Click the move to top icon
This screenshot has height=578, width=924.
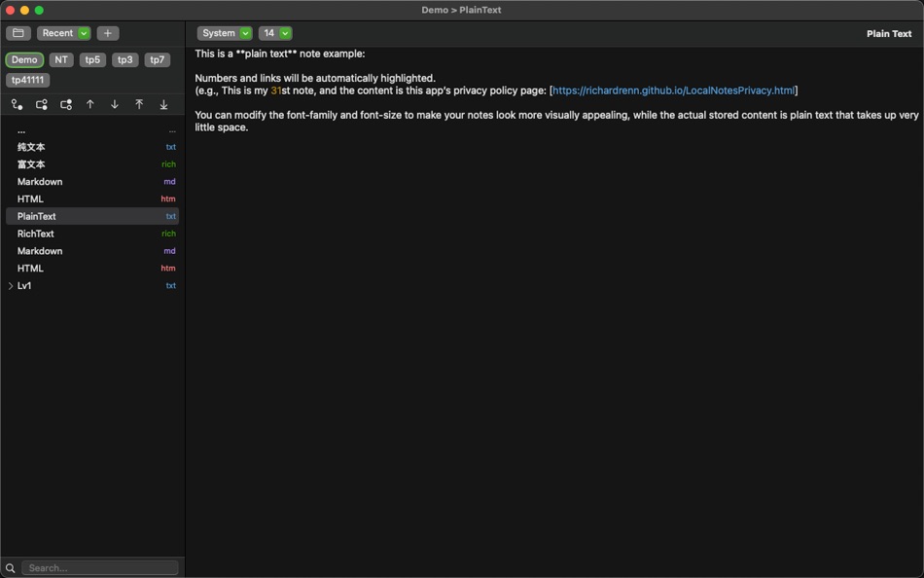click(138, 104)
